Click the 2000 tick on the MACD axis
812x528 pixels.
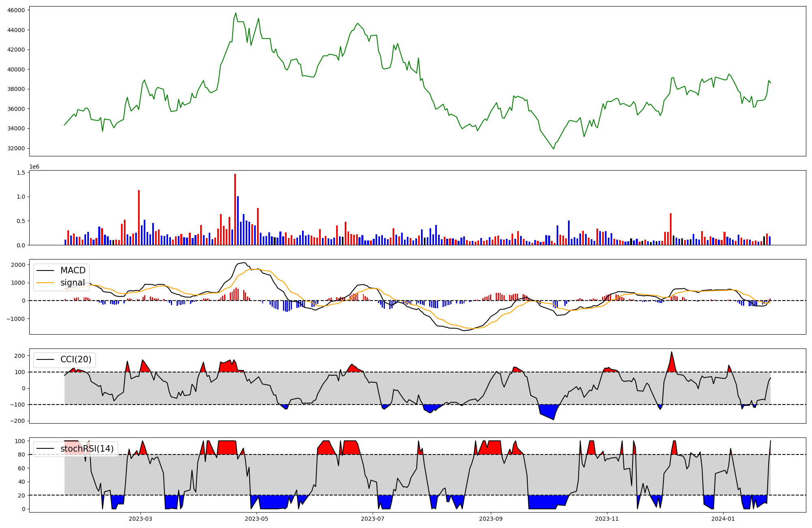point(17,265)
